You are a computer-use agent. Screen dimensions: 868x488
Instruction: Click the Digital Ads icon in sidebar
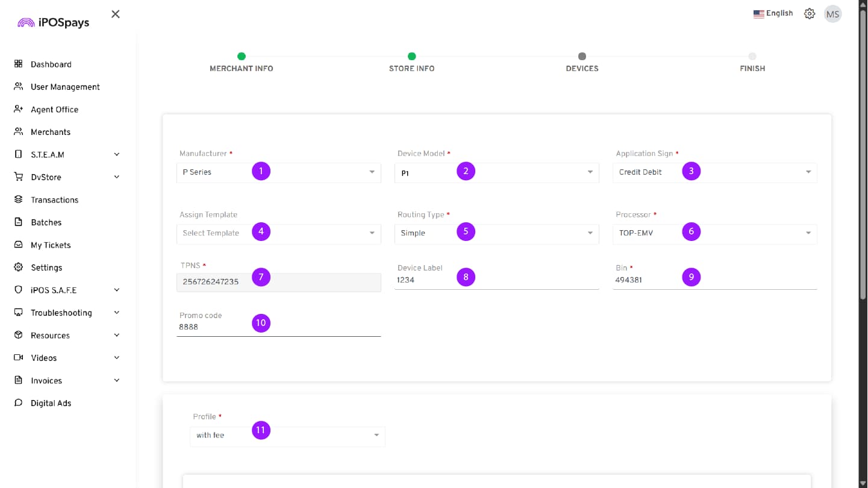pyautogui.click(x=18, y=403)
